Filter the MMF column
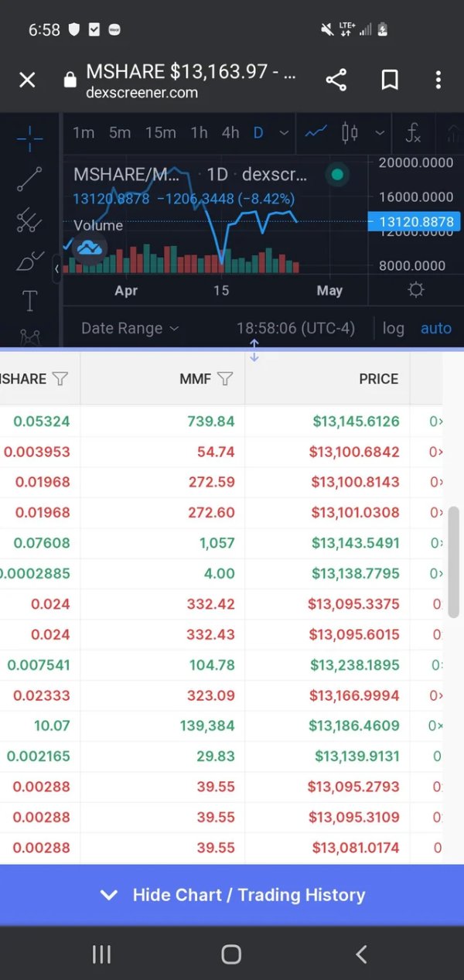The image size is (464, 980). coord(225,379)
